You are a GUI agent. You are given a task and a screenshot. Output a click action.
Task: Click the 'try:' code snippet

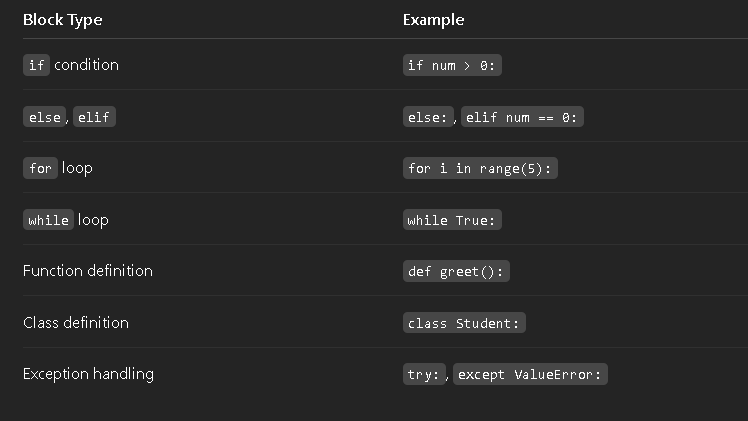(x=423, y=374)
